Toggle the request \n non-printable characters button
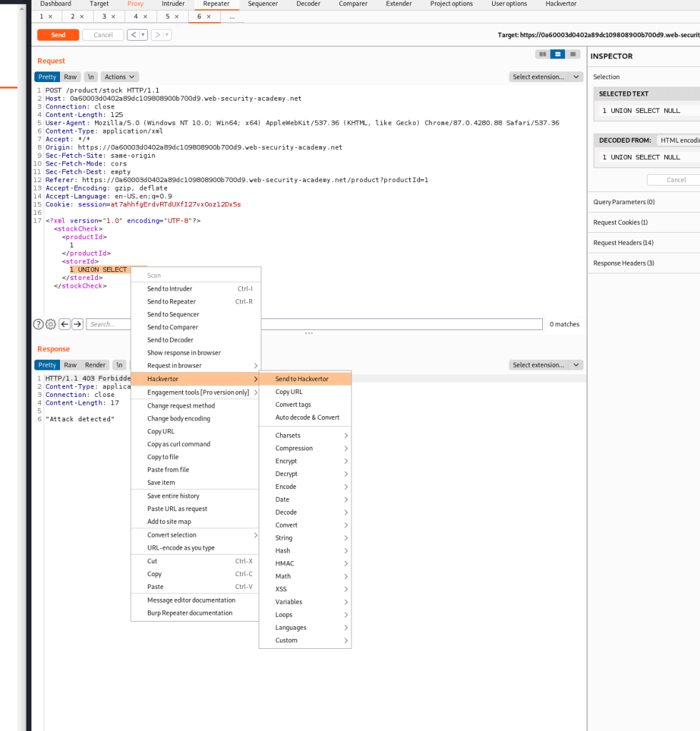700x731 pixels. [x=91, y=77]
